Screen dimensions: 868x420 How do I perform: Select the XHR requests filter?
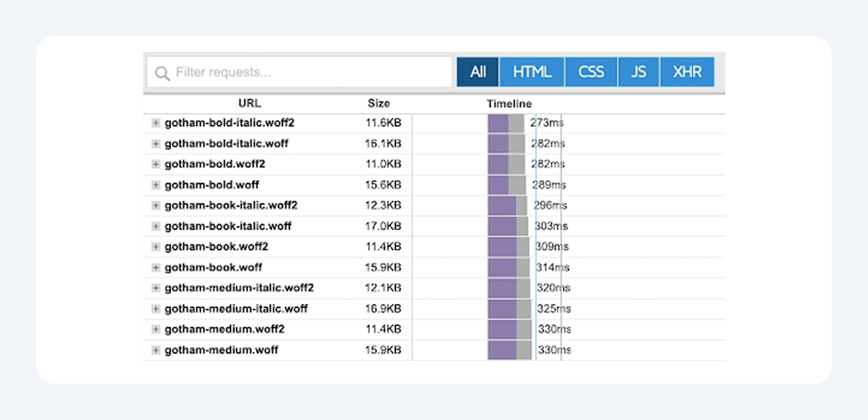686,72
